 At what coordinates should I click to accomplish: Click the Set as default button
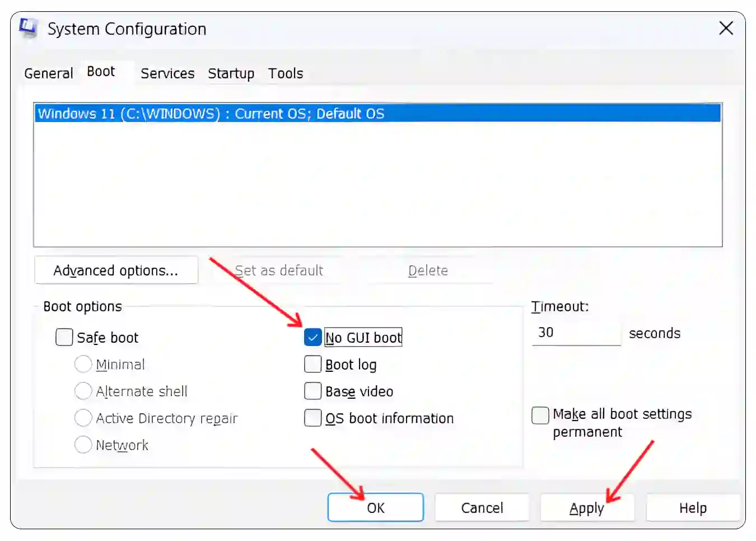pos(279,270)
